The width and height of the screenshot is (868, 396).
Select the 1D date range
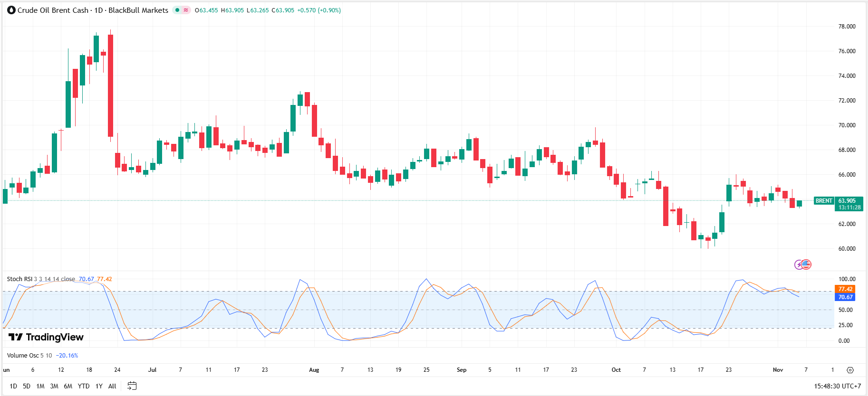[x=13, y=386]
